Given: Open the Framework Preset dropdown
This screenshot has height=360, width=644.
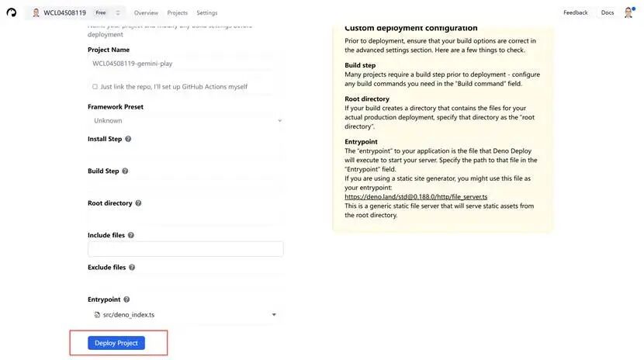Looking at the screenshot, I should point(185,121).
